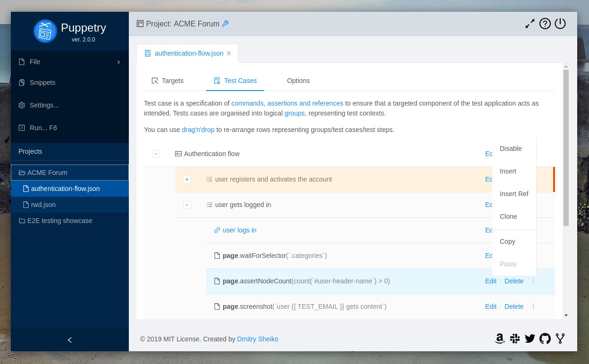Choose Copy from the context menu
The width and height of the screenshot is (589, 364).
[x=514, y=241]
